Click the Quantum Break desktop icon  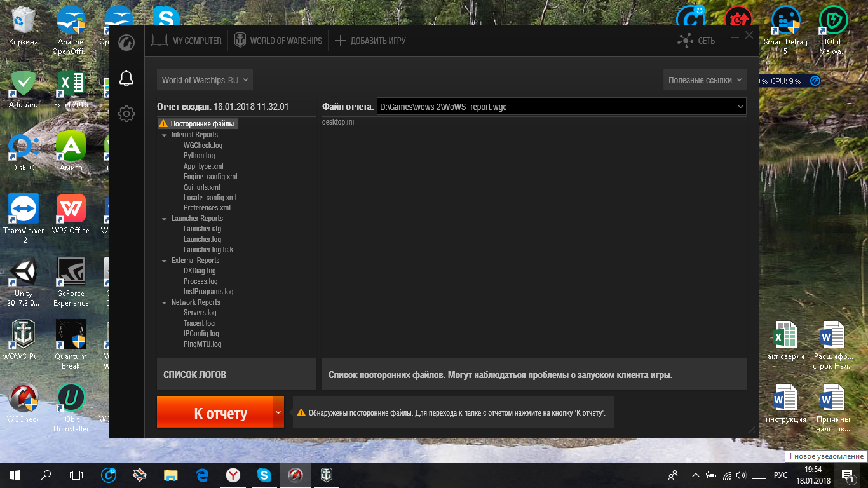pos(71,345)
